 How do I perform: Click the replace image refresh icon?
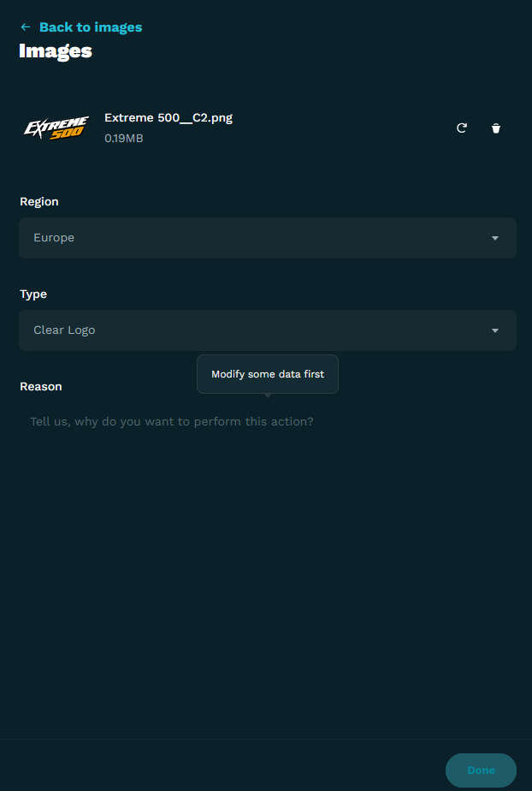click(462, 128)
